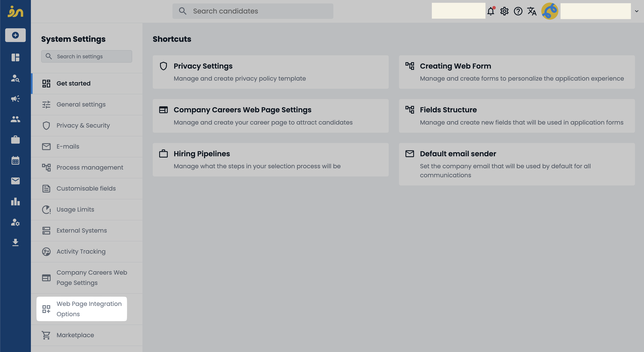Open the Privacy Settings shortcut card
This screenshot has width=644, height=352.
pos(271,72)
